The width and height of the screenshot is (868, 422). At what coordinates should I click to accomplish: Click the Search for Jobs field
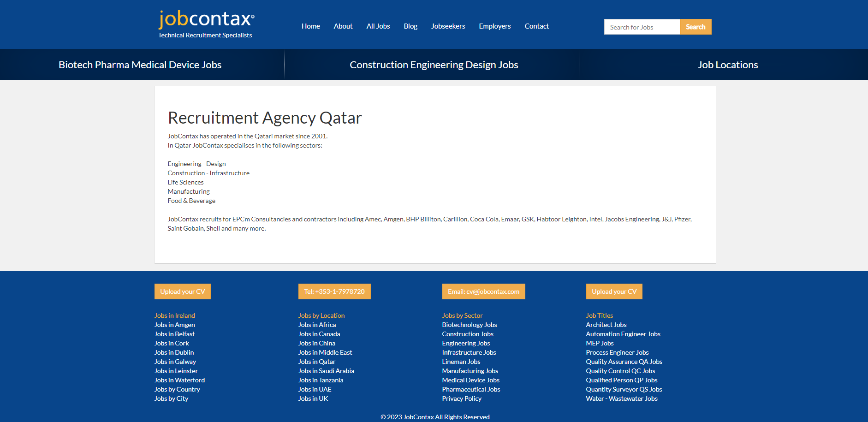point(642,27)
